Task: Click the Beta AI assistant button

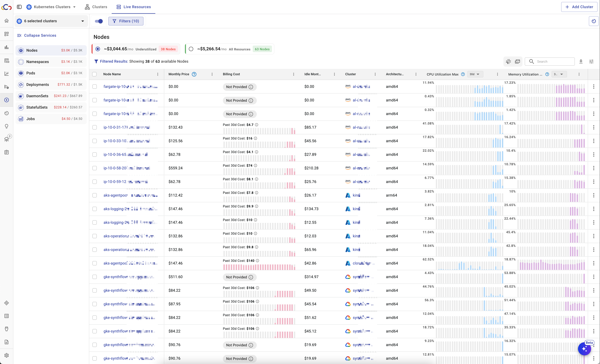Action: [x=585, y=349]
